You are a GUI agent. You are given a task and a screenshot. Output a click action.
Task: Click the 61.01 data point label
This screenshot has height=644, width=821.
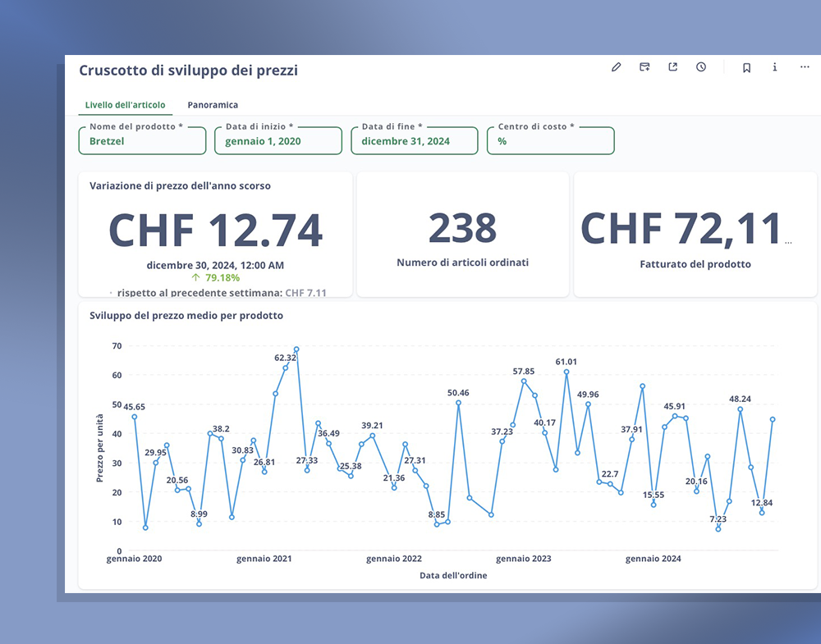coord(566,362)
